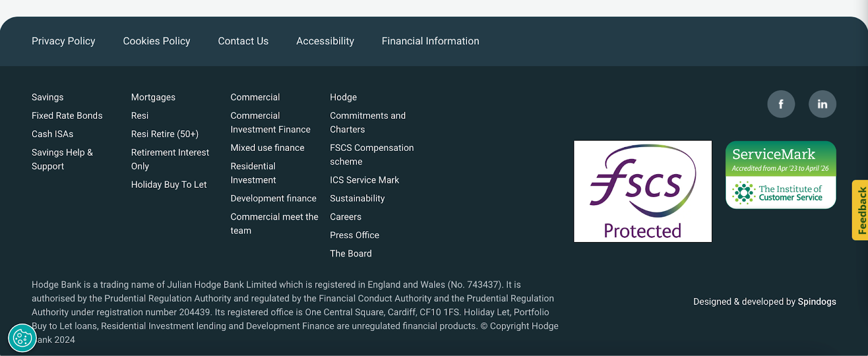868x356 pixels.
Task: Select Holiday Buy To Let
Action: coord(169,184)
